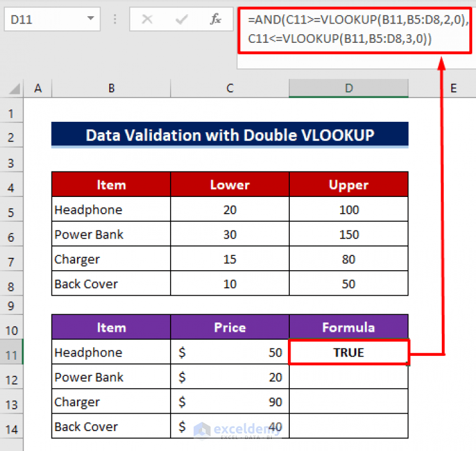Select Power Bank cell in row 12

(x=111, y=377)
